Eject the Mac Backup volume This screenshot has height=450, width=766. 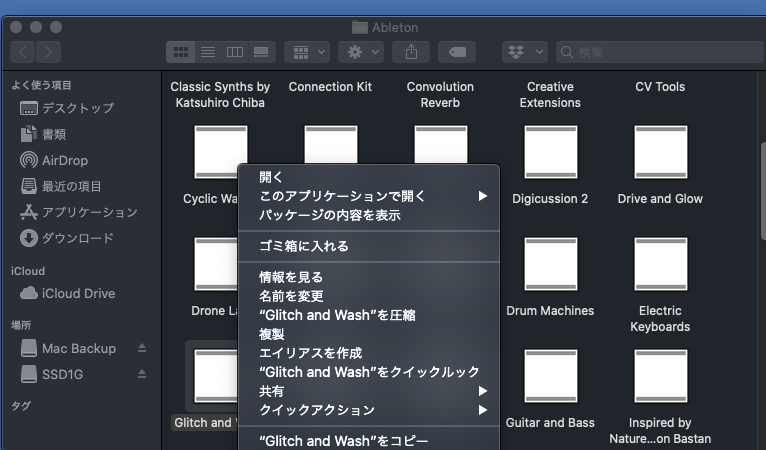point(142,348)
